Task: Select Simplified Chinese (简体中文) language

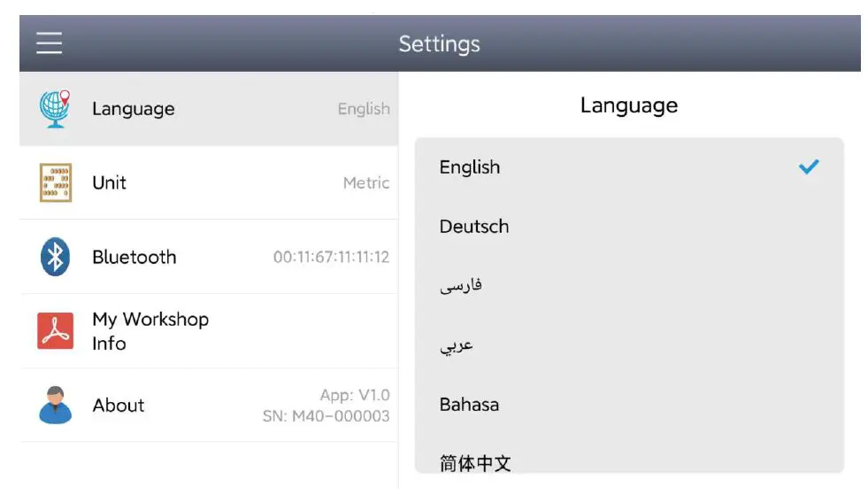Action: pyautogui.click(x=475, y=462)
